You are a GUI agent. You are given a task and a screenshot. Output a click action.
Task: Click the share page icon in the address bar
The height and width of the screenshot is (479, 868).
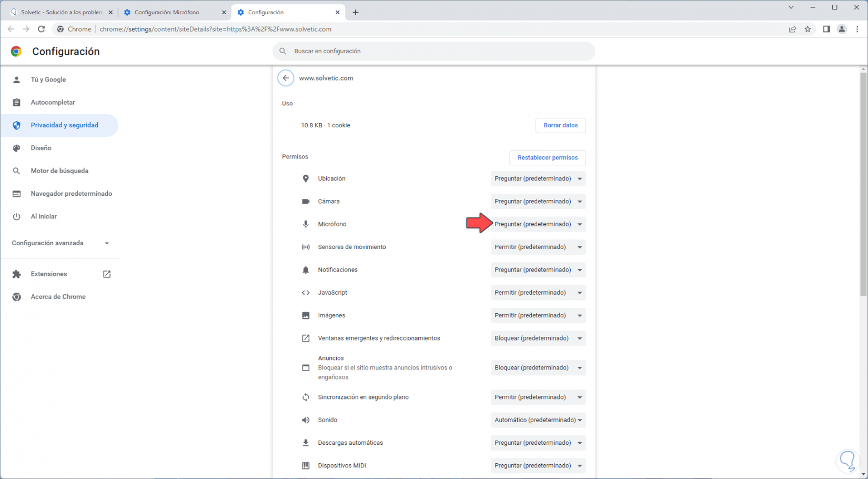(x=792, y=29)
